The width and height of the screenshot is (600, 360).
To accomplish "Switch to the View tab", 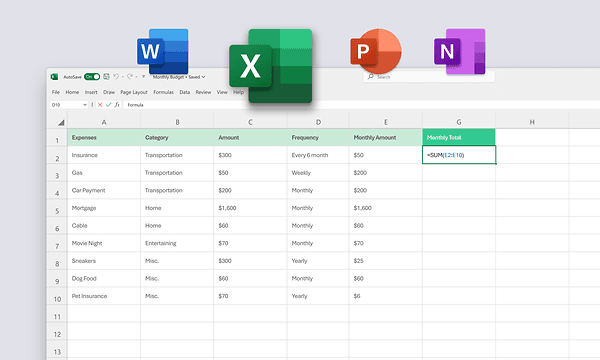I will tap(222, 92).
